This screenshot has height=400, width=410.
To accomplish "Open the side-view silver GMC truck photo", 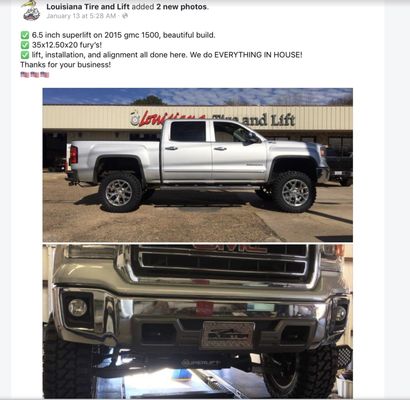I will pos(198,165).
